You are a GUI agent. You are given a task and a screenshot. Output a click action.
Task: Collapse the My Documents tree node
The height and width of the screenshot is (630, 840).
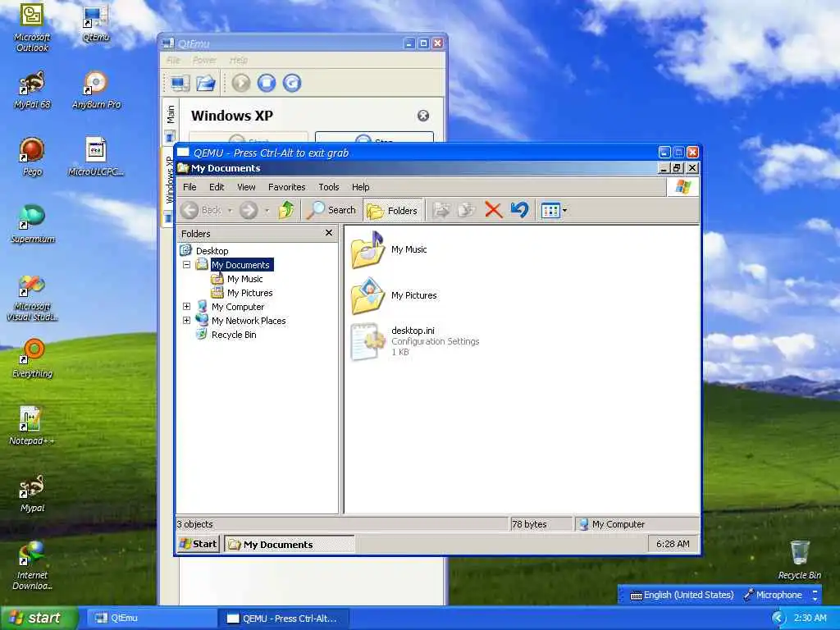(x=186, y=265)
